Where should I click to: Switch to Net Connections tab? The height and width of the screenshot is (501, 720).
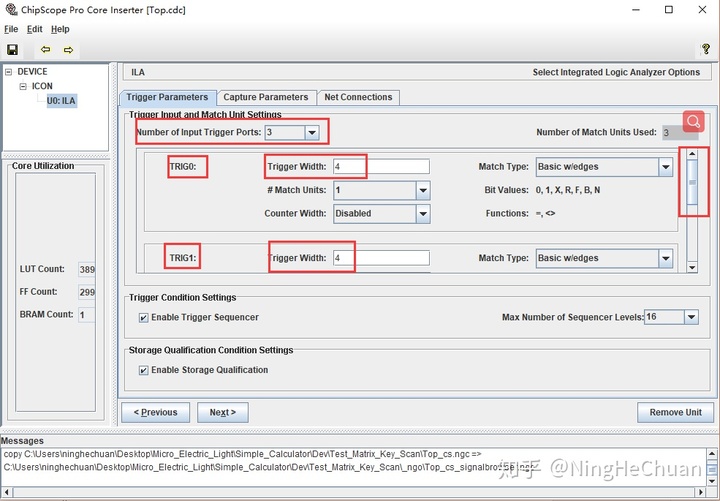click(358, 97)
